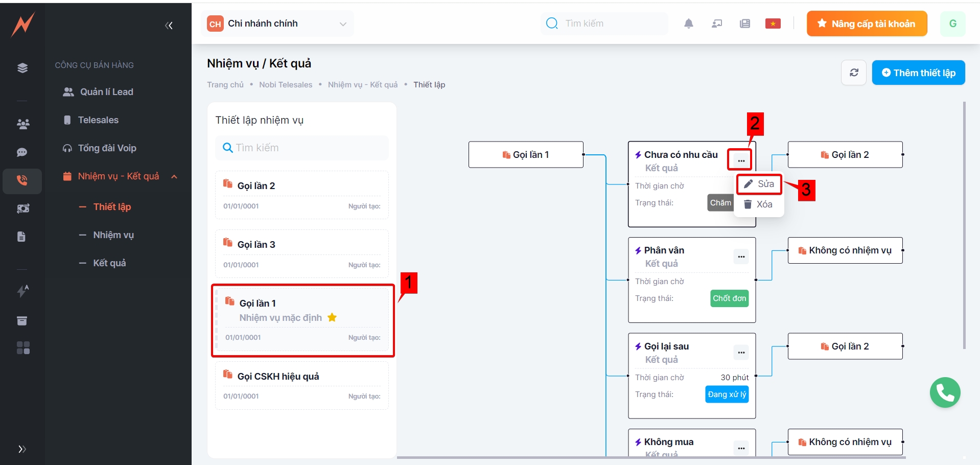Open the Chi nhánh chính branch dropdown

(277, 24)
